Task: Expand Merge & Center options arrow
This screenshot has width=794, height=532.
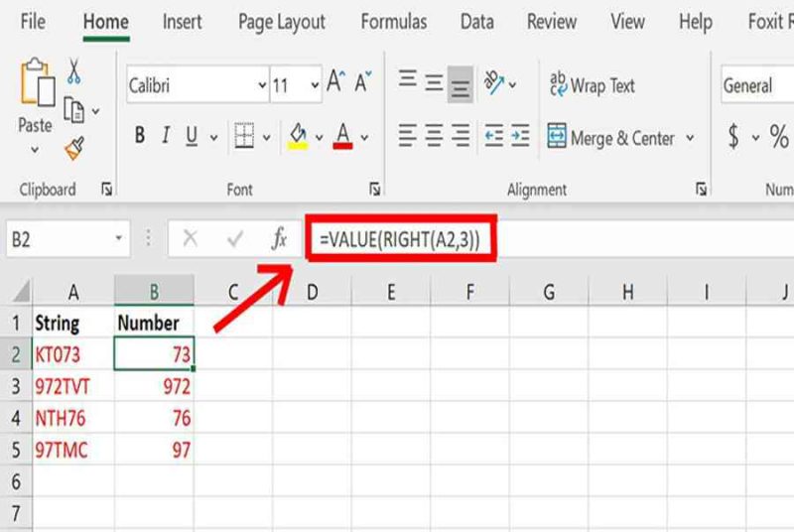Action: click(x=690, y=137)
